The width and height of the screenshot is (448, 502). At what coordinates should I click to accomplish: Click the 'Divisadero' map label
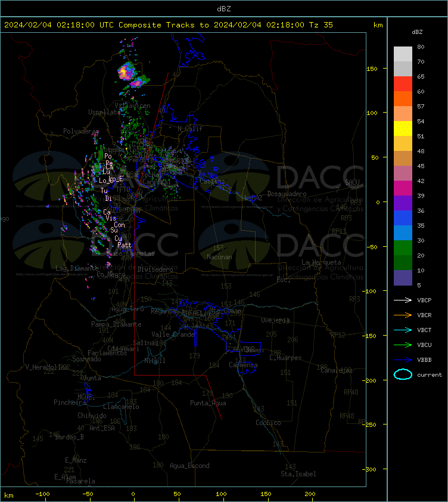coord(155,269)
